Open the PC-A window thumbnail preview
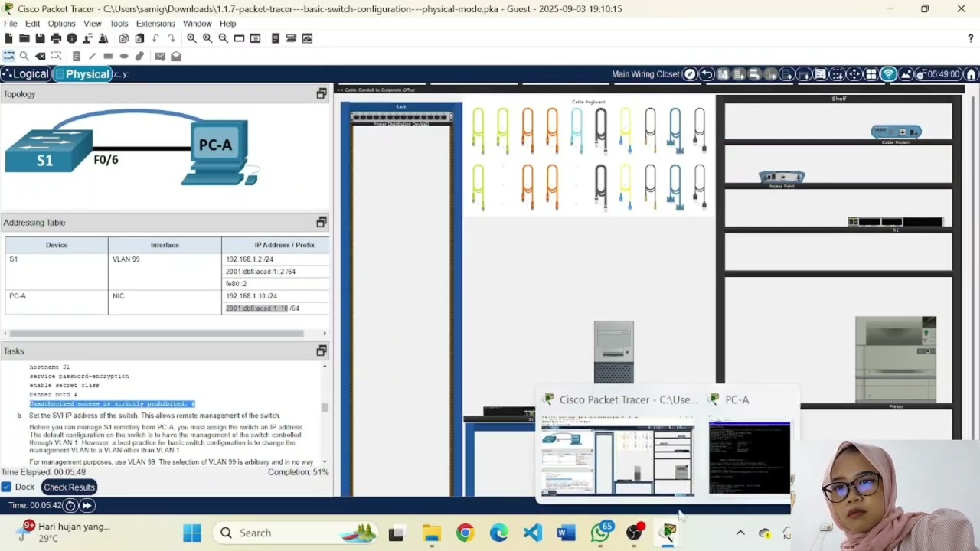The width and height of the screenshot is (980, 551). [749, 457]
